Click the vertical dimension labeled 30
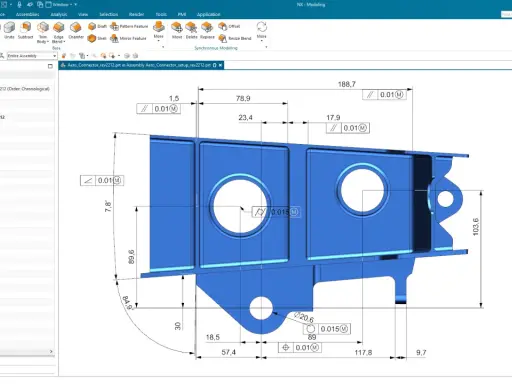Image resolution: width=512 pixels, height=384 pixels. point(177,326)
